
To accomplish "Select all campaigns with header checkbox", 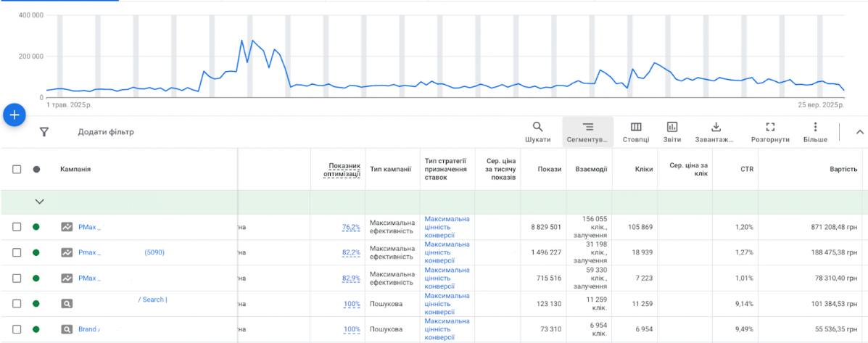I will pos(17,169).
